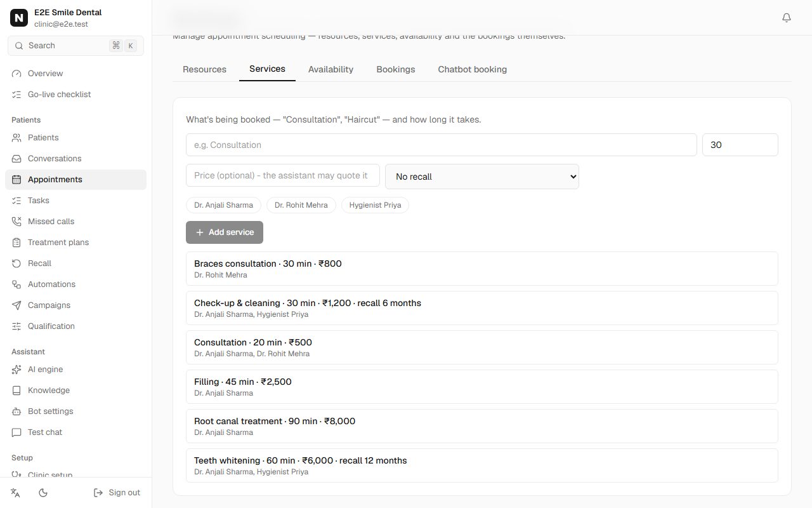Select the Check-up & cleaning service row
This screenshot has width=812, height=508.
482,308
